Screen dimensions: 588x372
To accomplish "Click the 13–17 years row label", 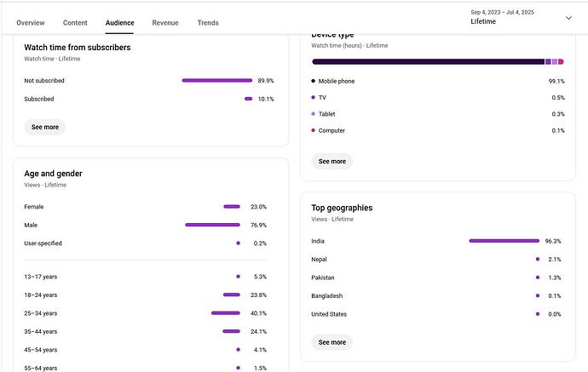I will click(x=41, y=277).
